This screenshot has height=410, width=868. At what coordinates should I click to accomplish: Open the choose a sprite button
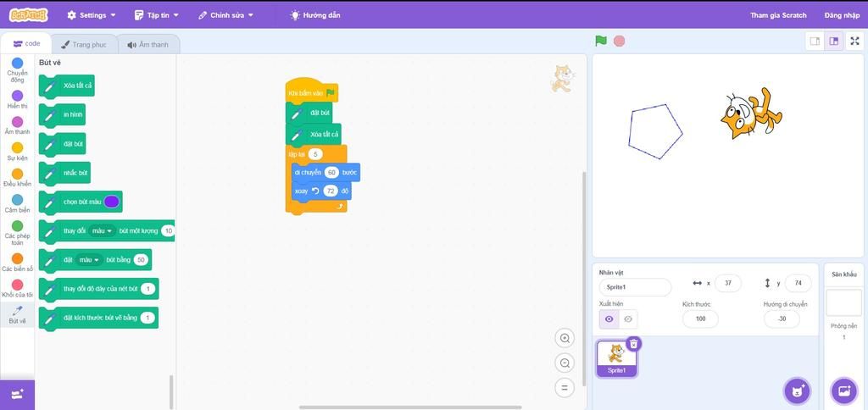click(x=797, y=391)
